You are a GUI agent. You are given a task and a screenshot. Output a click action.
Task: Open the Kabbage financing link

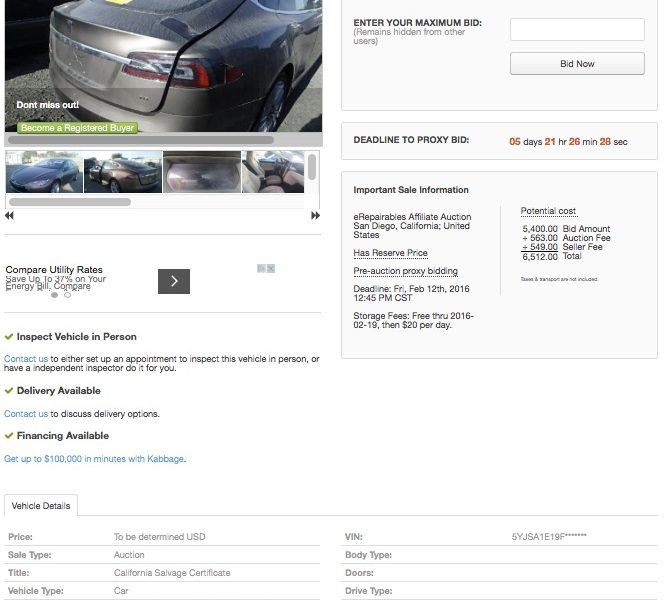(94, 459)
